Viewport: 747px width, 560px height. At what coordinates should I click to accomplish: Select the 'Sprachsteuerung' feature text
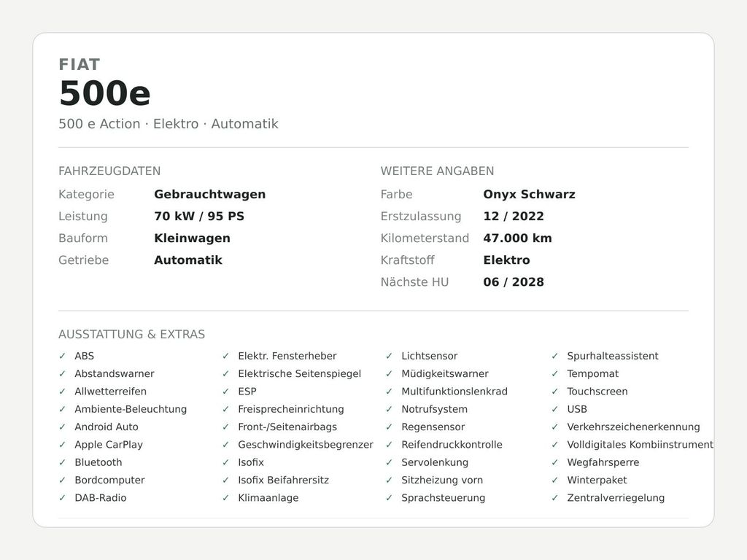click(x=443, y=497)
